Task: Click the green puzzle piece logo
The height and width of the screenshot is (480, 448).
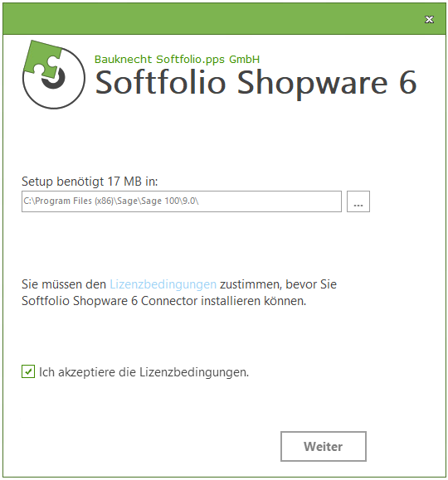Action: pyautogui.click(x=42, y=59)
